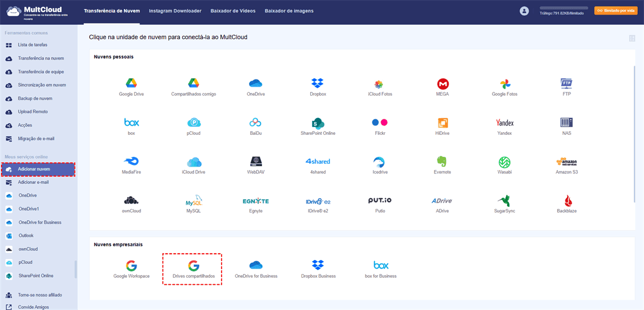This screenshot has height=310, width=644.
Task: Click the sidebar vertical scrollbar
Action: click(75, 269)
